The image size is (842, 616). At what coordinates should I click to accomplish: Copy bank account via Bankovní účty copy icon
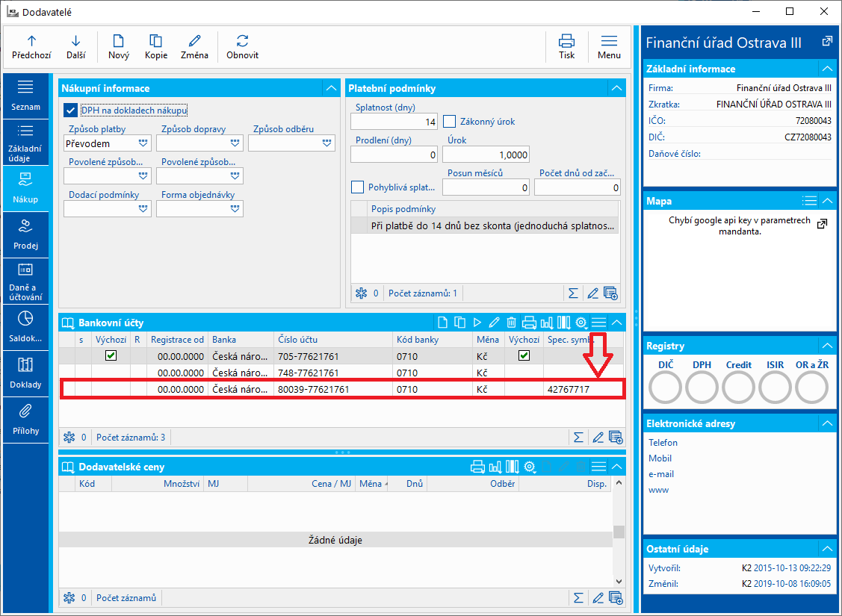pyautogui.click(x=459, y=323)
